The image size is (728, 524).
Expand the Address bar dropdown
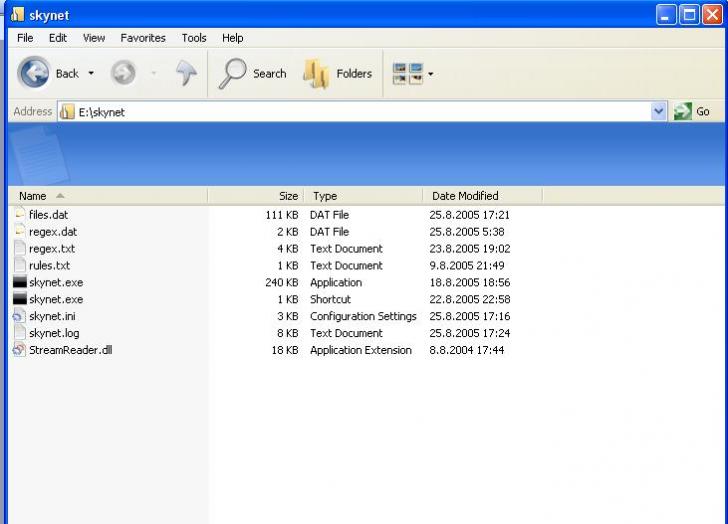point(658,111)
